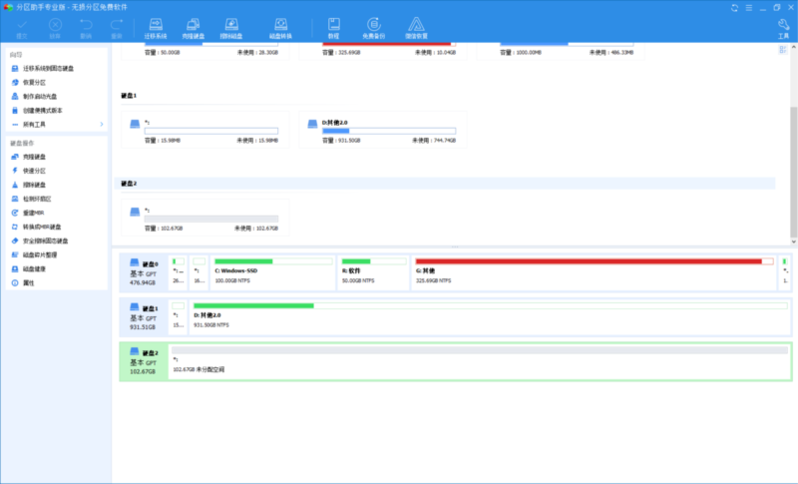Expand the All Tools (所有工具) arrow

coord(101,124)
